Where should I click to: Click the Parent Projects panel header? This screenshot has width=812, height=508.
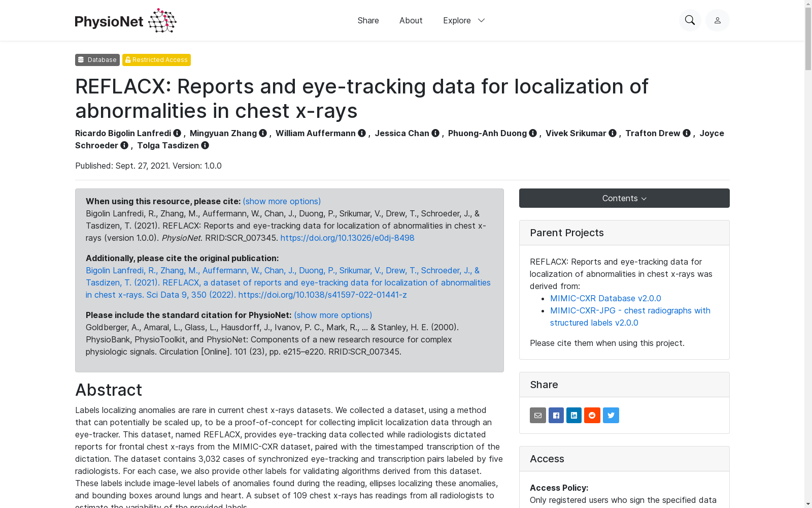pyautogui.click(x=624, y=233)
